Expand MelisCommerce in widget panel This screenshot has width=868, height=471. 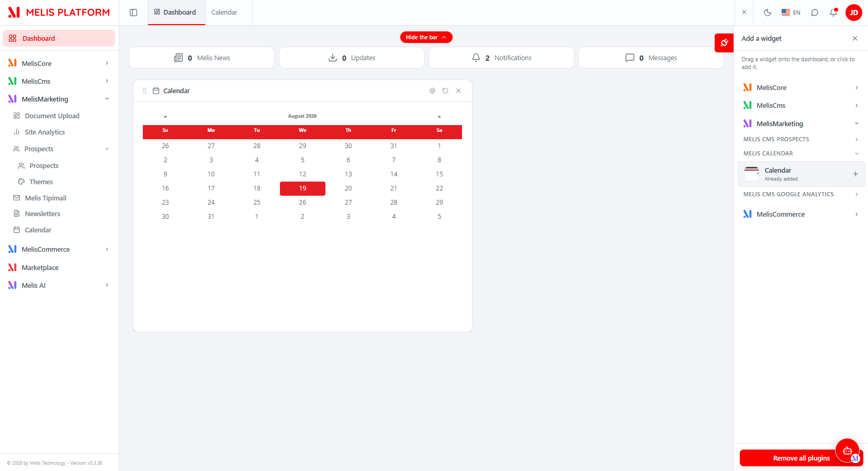click(x=801, y=214)
